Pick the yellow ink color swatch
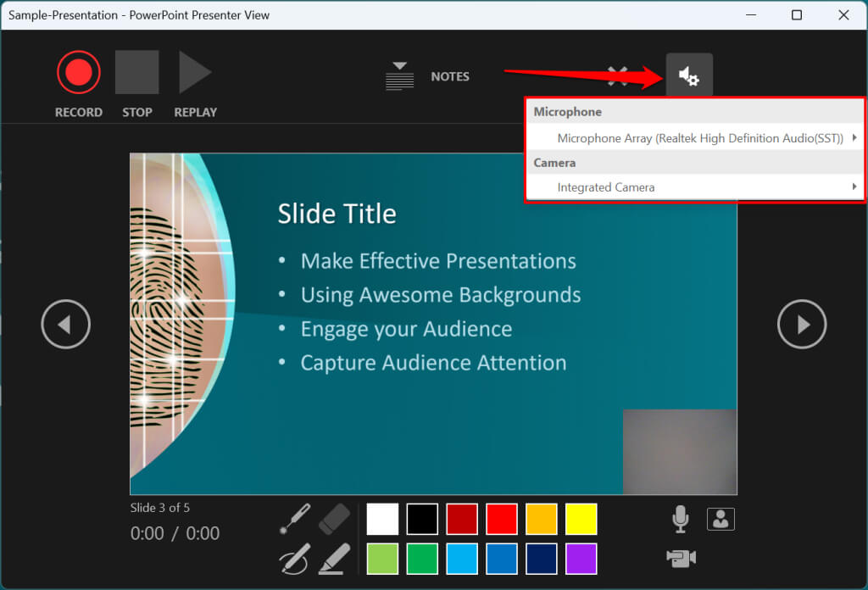The height and width of the screenshot is (590, 868). 581,519
